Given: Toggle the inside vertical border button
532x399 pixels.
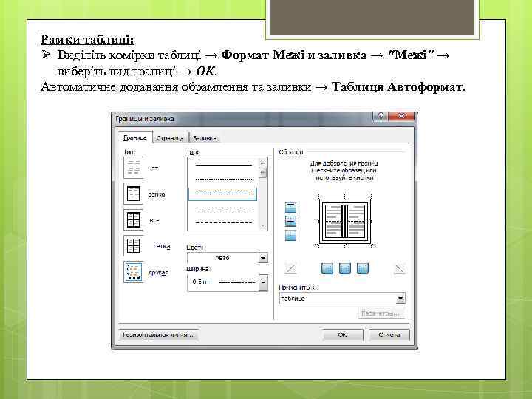Looking at the screenshot, I should tap(345, 268).
